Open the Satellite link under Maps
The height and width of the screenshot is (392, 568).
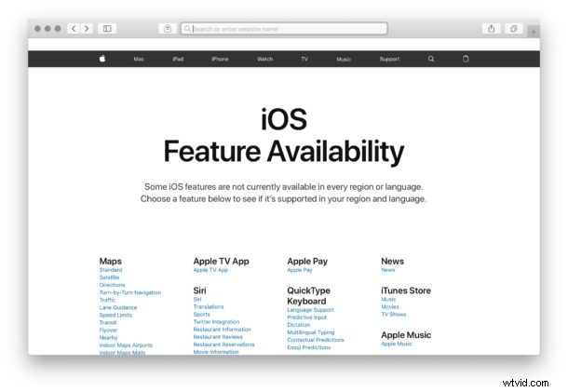[109, 277]
